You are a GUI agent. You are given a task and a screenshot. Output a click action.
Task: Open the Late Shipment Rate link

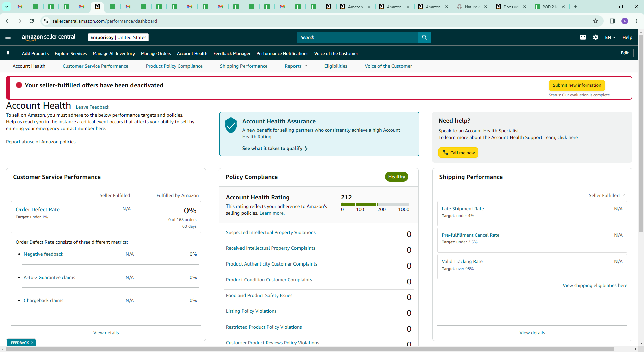(x=463, y=209)
